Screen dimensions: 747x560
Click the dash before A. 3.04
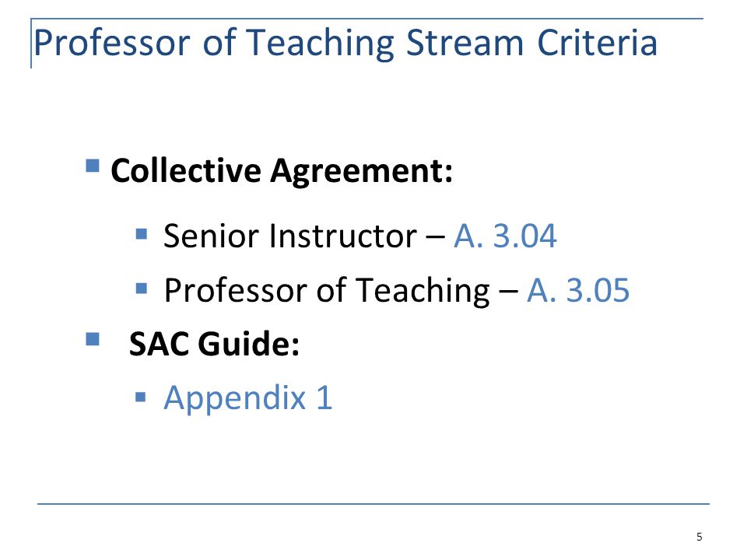(x=435, y=236)
